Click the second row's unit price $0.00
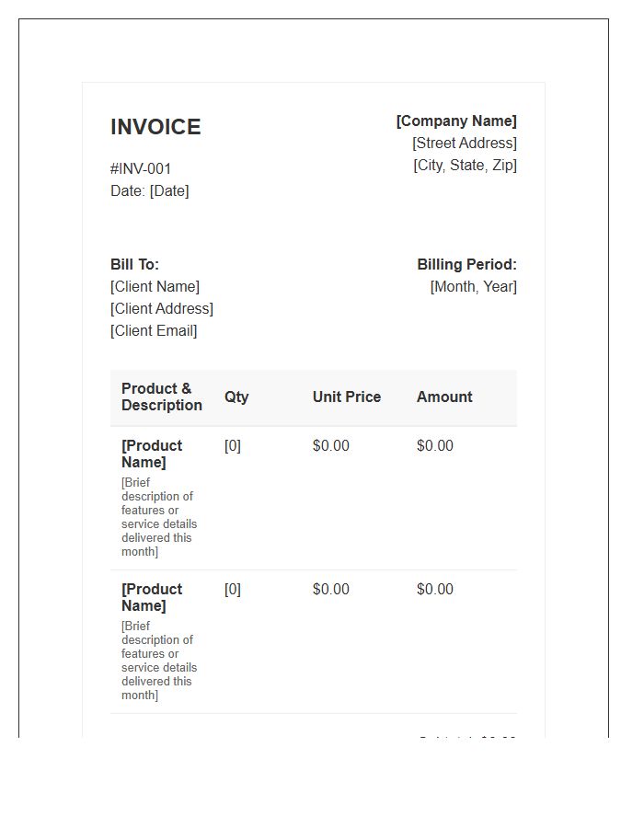 click(x=331, y=590)
